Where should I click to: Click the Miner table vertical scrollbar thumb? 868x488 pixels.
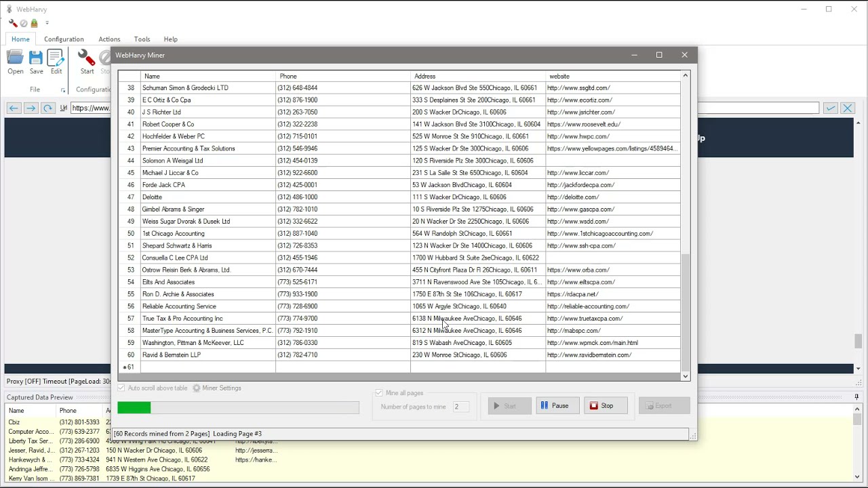[x=686, y=312]
